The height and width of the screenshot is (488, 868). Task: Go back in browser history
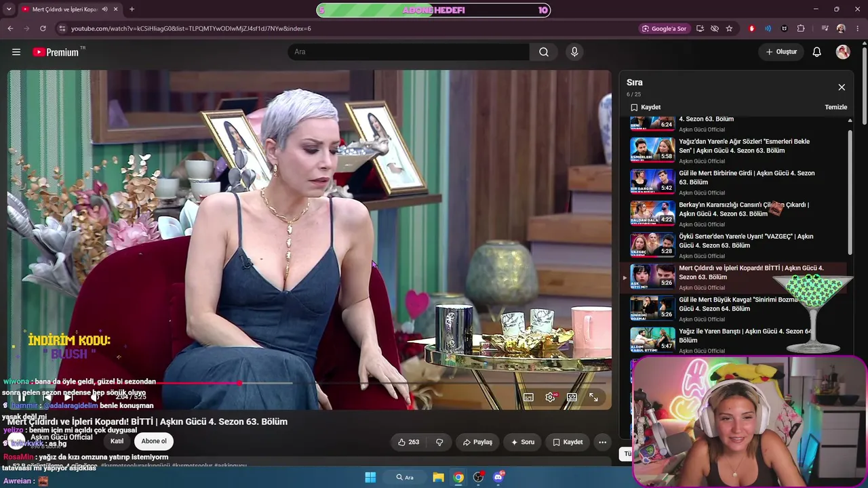pos(10,28)
